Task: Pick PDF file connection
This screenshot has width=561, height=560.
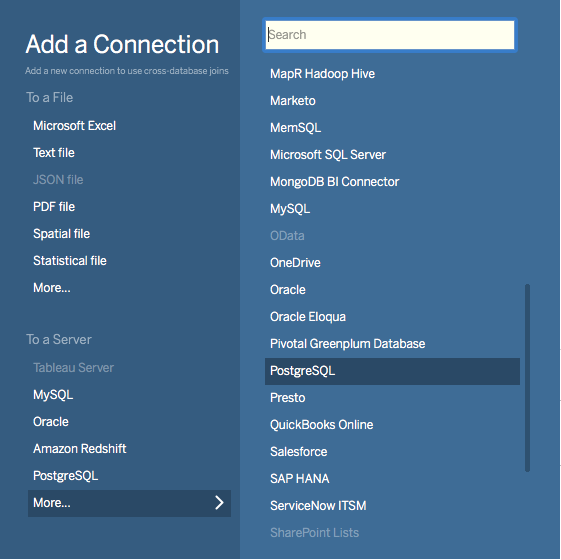Action: pyautogui.click(x=54, y=207)
